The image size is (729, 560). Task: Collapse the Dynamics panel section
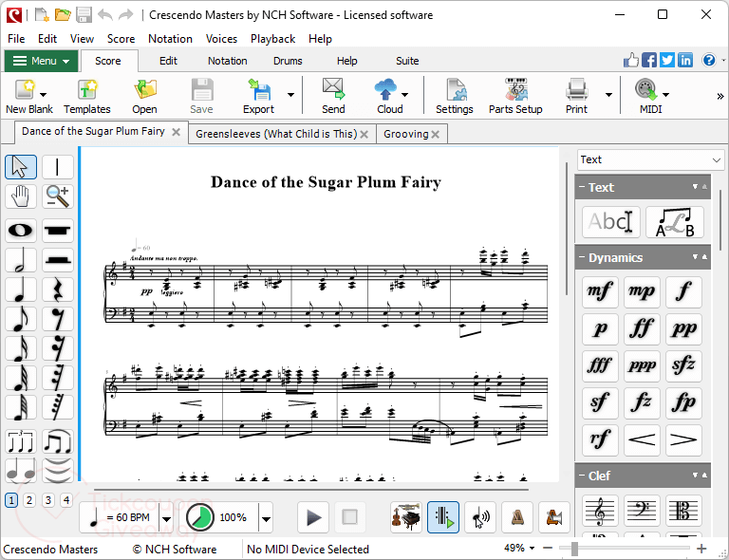point(582,257)
